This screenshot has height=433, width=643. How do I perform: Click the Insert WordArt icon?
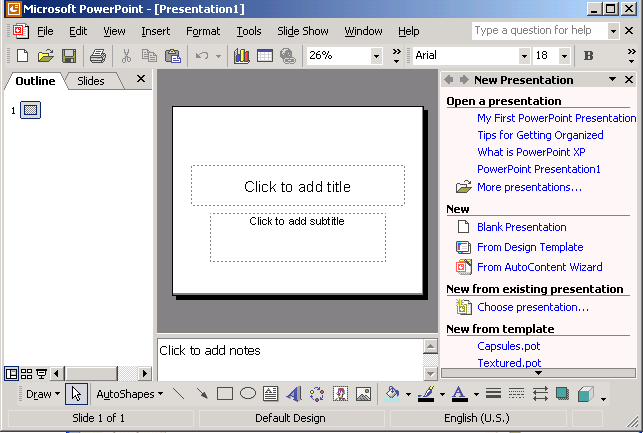(294, 394)
